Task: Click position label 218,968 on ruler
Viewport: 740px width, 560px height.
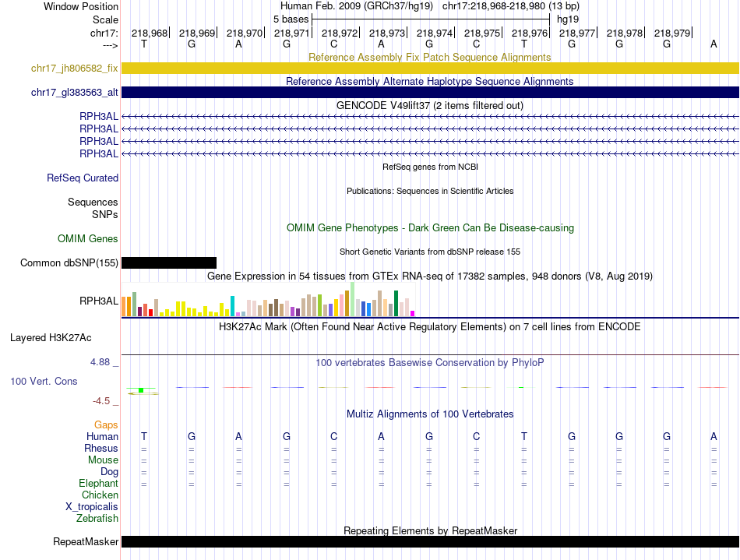Action: point(150,33)
